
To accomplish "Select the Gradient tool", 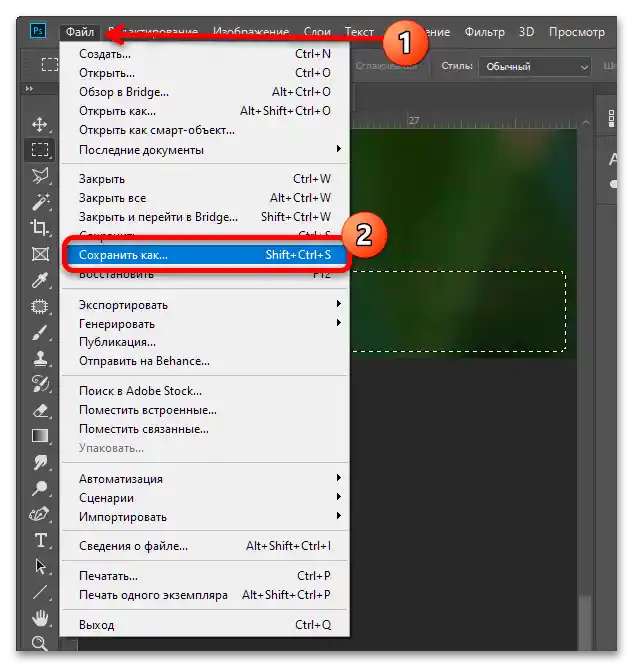I will [x=40, y=436].
